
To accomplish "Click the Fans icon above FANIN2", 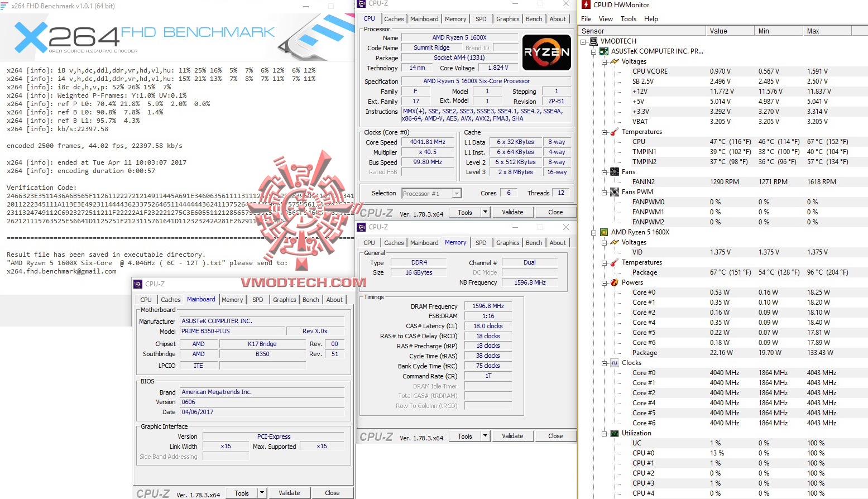I will [614, 171].
